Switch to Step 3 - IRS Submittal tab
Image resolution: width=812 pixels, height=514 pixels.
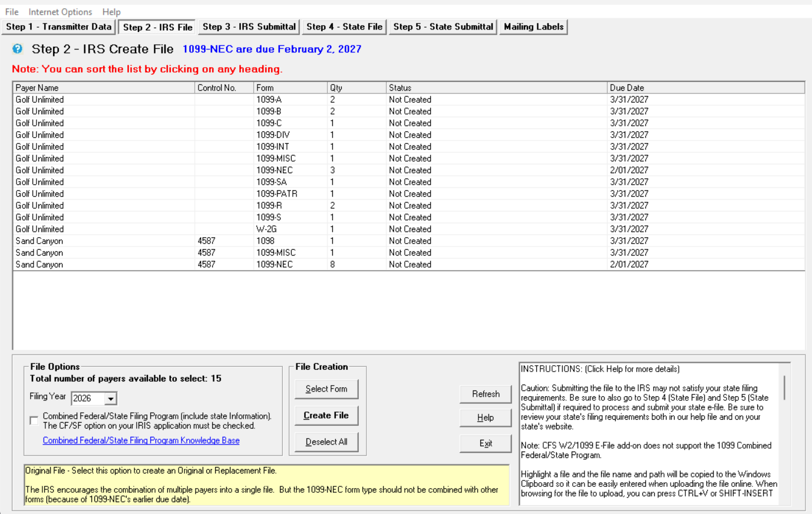(x=249, y=26)
